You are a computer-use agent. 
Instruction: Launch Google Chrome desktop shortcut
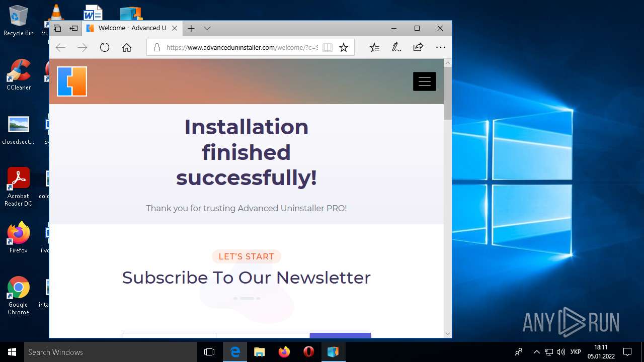(19, 296)
